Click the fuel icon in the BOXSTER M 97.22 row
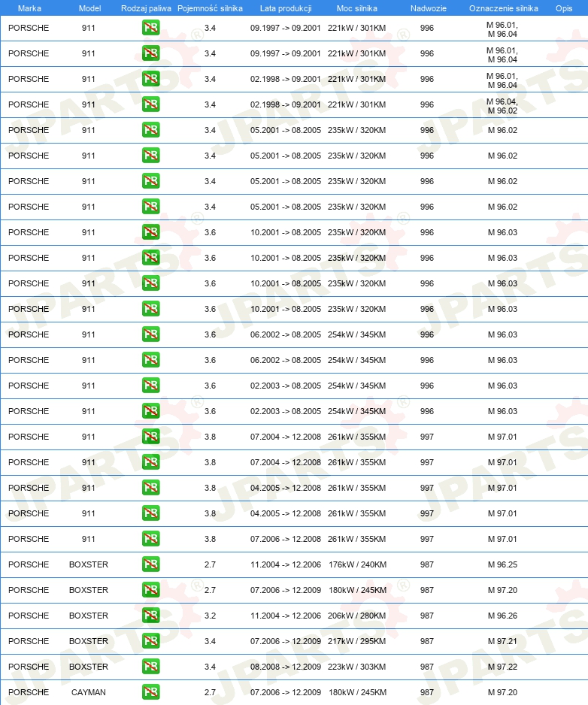The image size is (588, 705). point(150,667)
